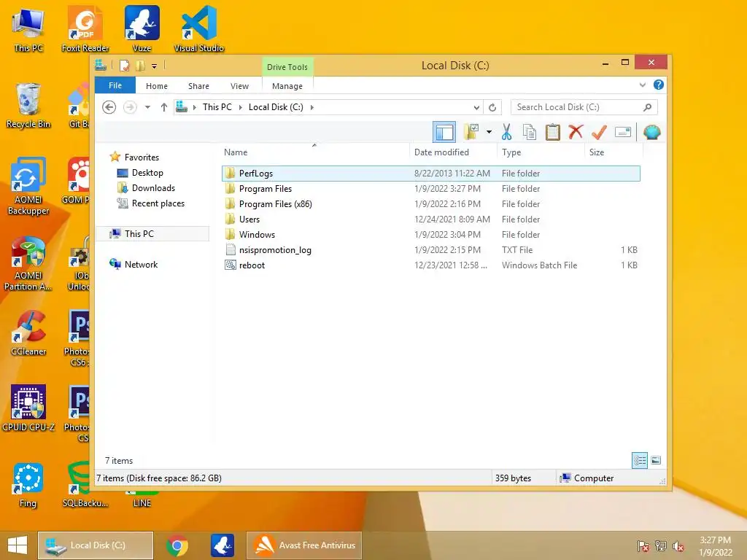The image size is (747, 560).
Task: Open the File menu tab
Action: [x=115, y=85]
